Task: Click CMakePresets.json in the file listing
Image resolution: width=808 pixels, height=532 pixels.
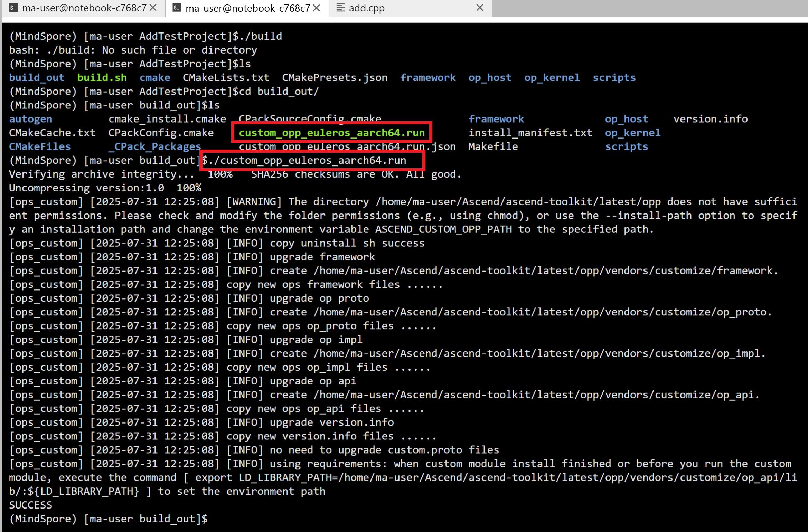Action: click(335, 77)
